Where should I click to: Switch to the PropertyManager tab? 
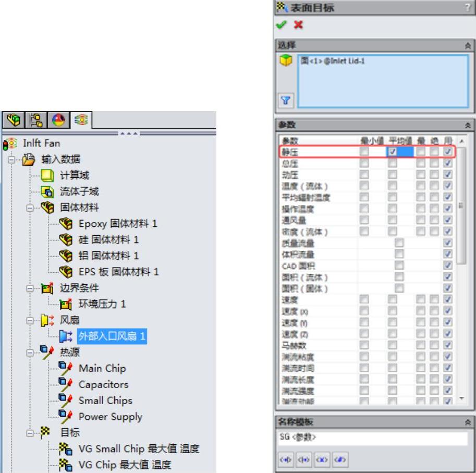click(x=36, y=120)
